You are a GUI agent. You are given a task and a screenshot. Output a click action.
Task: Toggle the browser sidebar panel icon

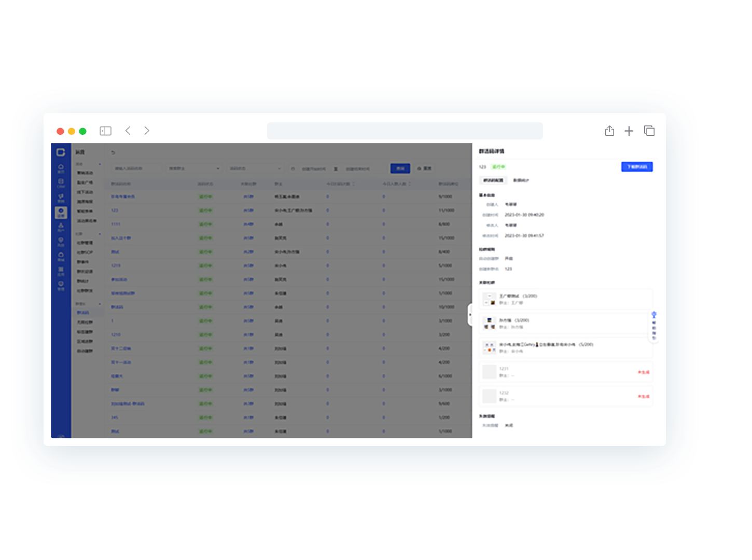105,131
